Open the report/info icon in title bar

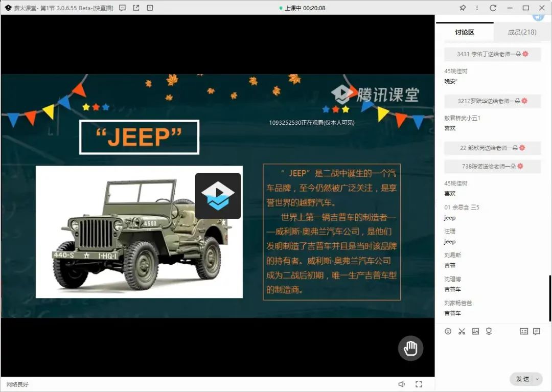150,8
